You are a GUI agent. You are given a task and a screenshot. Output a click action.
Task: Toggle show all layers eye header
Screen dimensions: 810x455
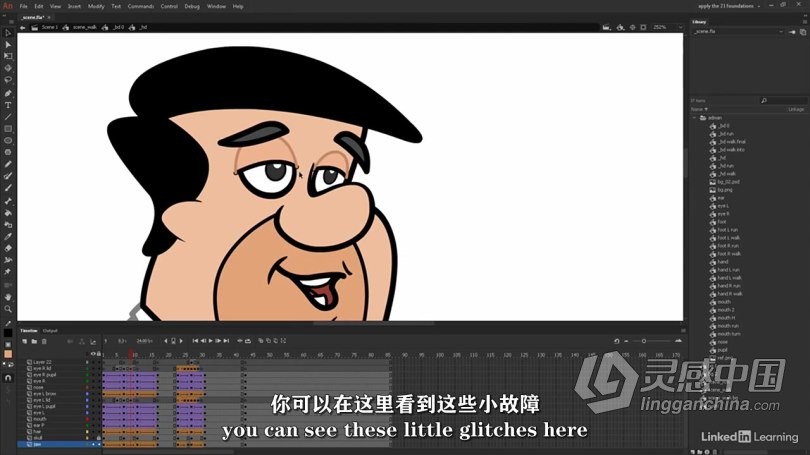pos(93,354)
